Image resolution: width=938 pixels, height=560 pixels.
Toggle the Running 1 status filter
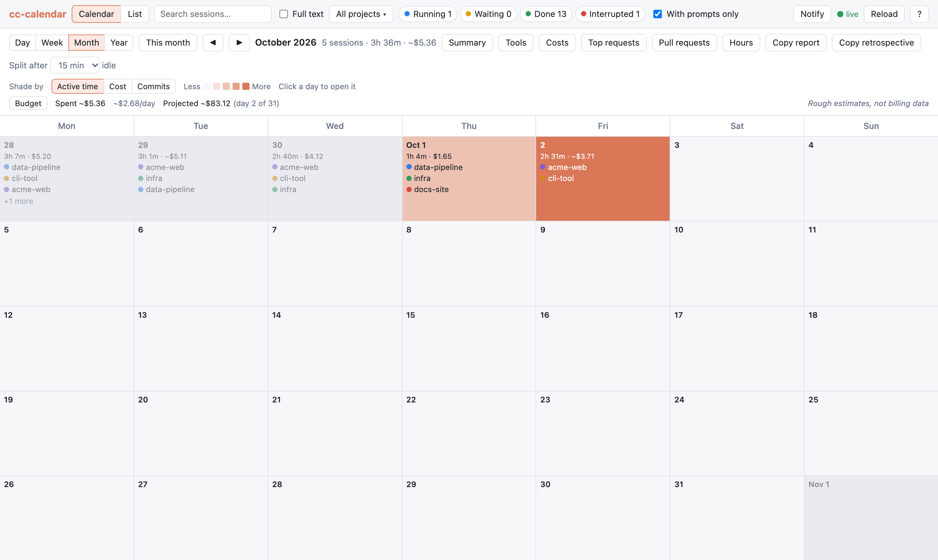pyautogui.click(x=428, y=14)
